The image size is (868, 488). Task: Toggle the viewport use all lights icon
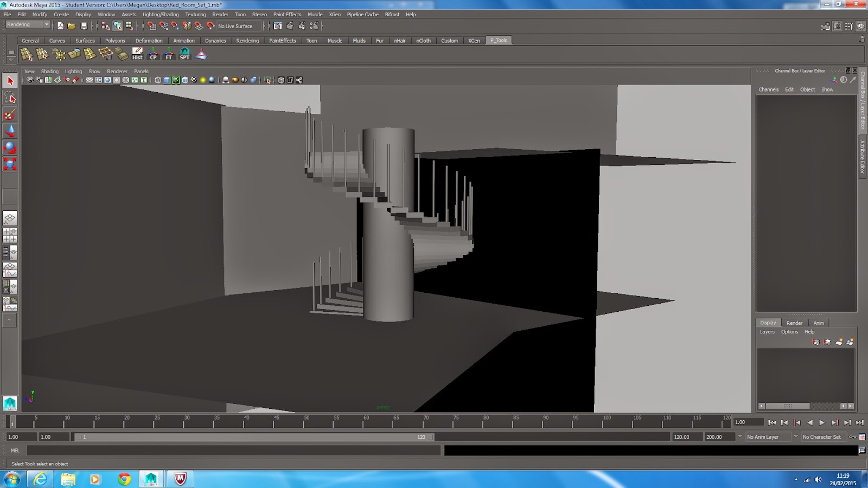pyautogui.click(x=203, y=80)
